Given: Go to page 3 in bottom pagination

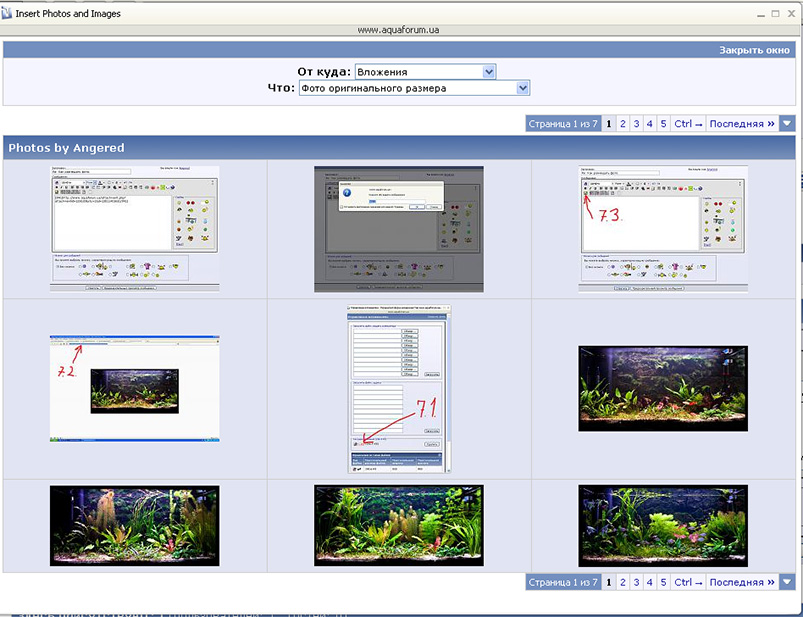Looking at the screenshot, I should 636,582.
